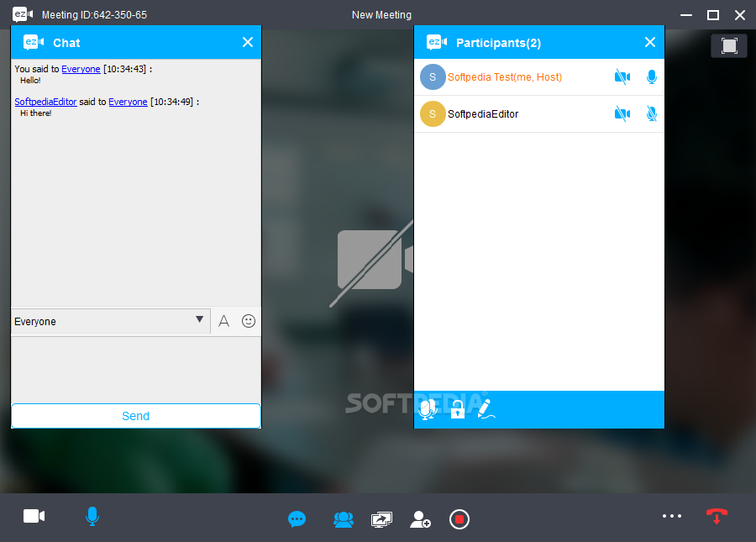Open the more options ellipsis
The height and width of the screenshot is (542, 756).
[672, 516]
